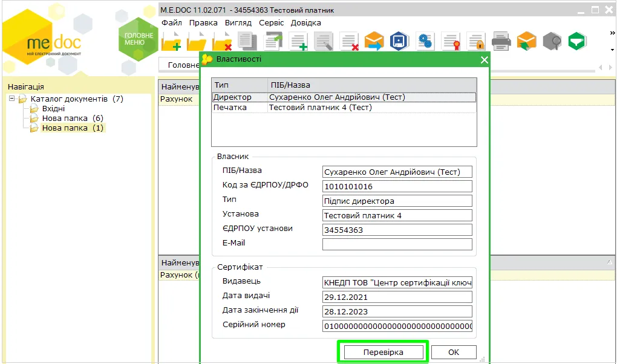Image resolution: width=617 pixels, height=364 pixels.
Task: Collapse the lower panel using small triangle
Action: 609,262
